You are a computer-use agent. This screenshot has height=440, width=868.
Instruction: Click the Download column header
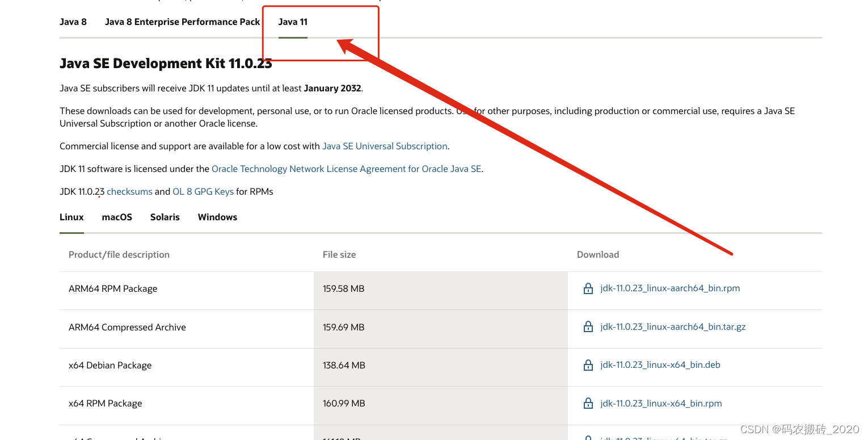pyautogui.click(x=598, y=254)
